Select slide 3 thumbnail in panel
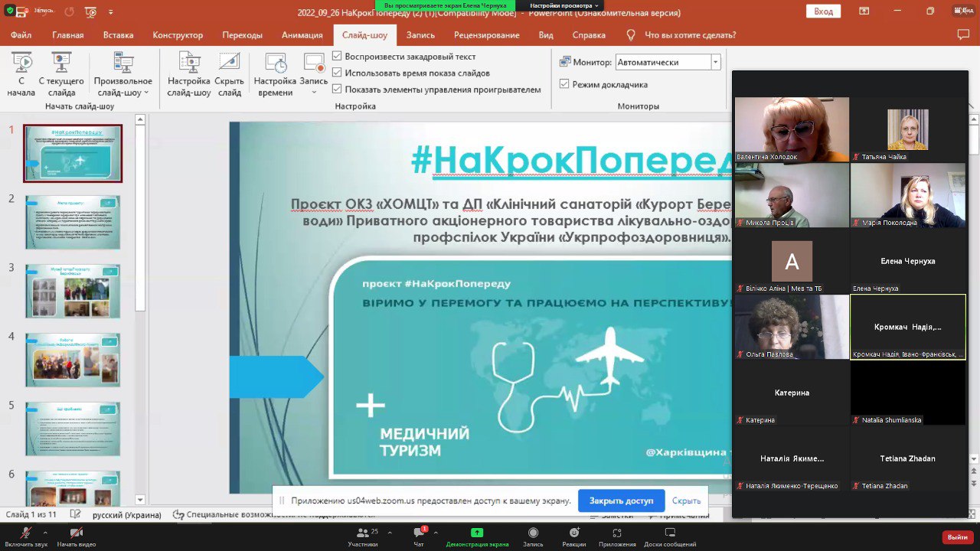The image size is (980, 551). point(73,291)
